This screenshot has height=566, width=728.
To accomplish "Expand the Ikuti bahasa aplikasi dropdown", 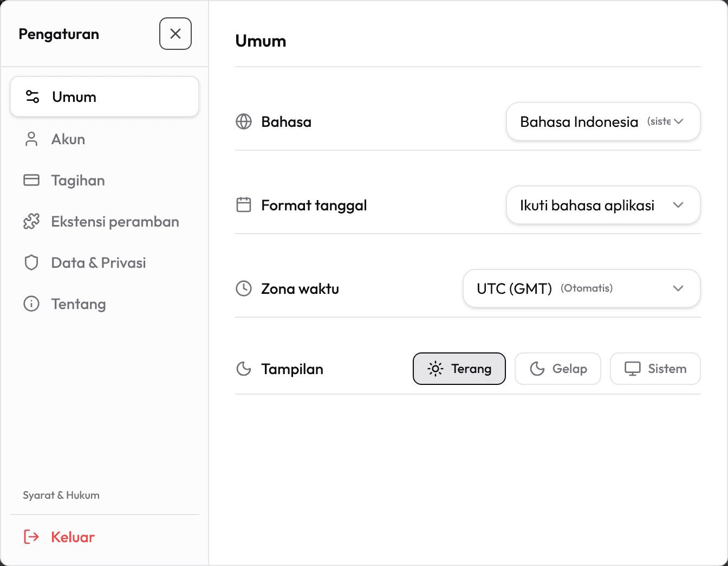I will (x=603, y=205).
